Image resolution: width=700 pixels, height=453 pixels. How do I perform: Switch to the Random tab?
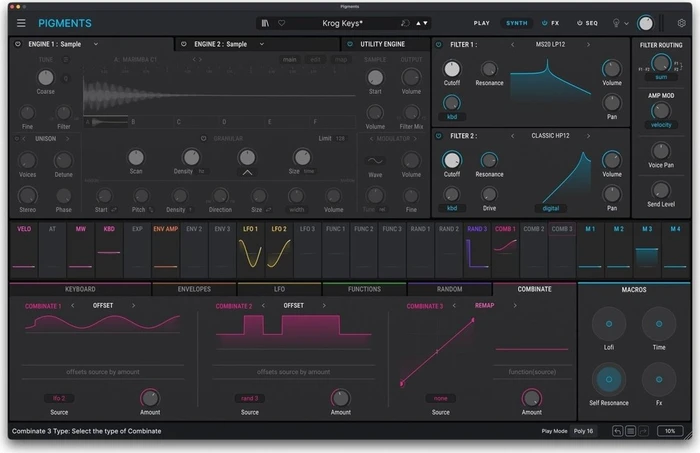pos(450,289)
